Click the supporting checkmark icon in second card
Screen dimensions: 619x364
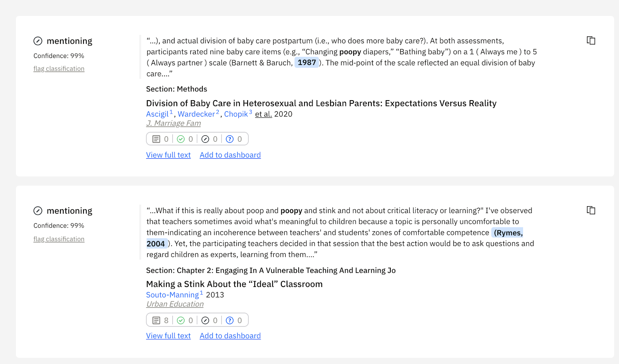pos(181,320)
